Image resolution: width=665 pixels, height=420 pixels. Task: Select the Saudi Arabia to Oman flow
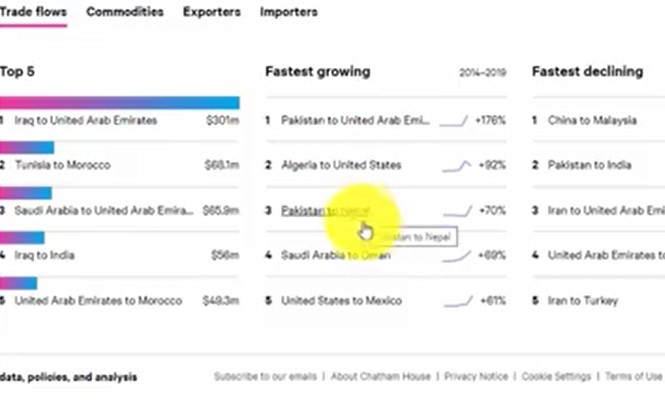(336, 255)
